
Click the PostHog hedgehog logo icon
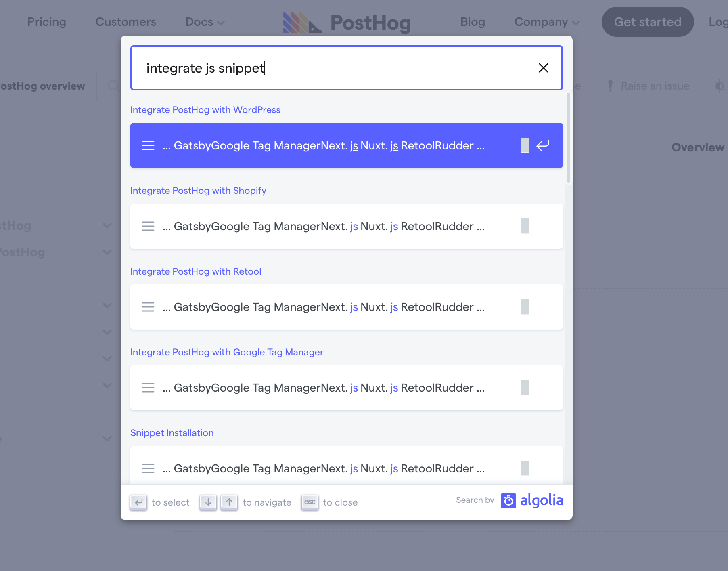click(x=302, y=22)
